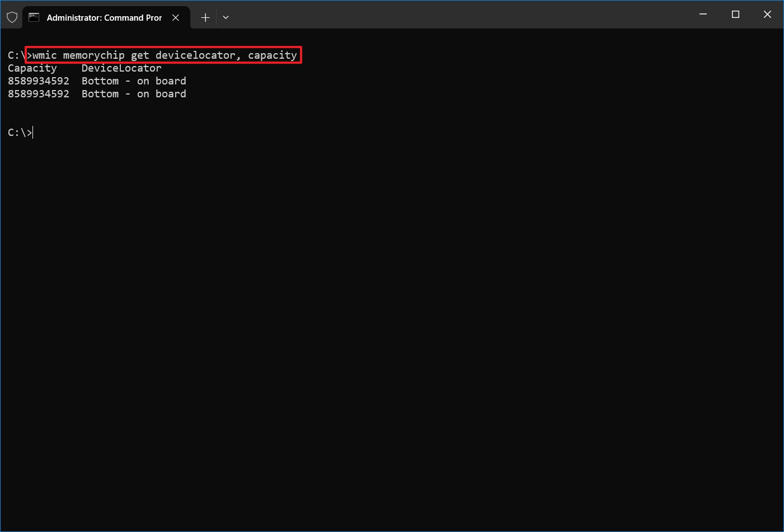
Task: Click second row 'Bottom - on board' text
Action: pos(134,94)
